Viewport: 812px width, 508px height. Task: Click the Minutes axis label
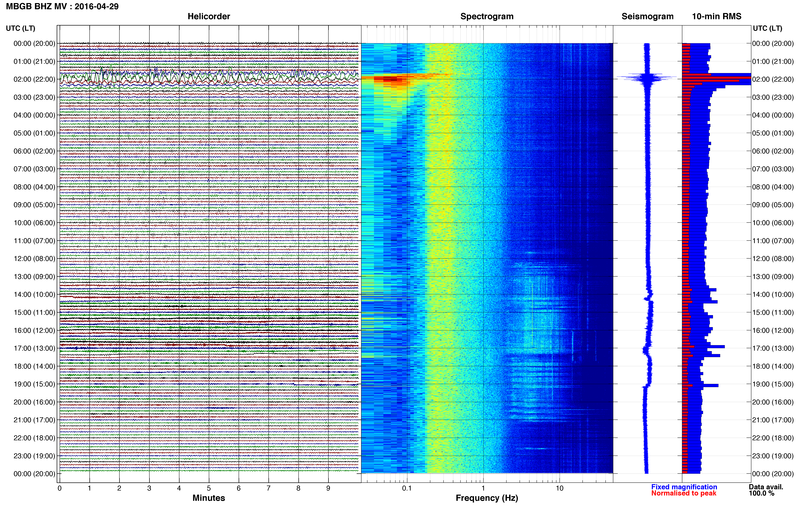(x=208, y=498)
